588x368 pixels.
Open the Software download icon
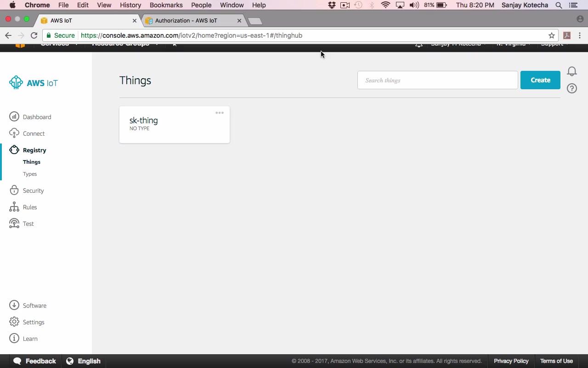14,305
